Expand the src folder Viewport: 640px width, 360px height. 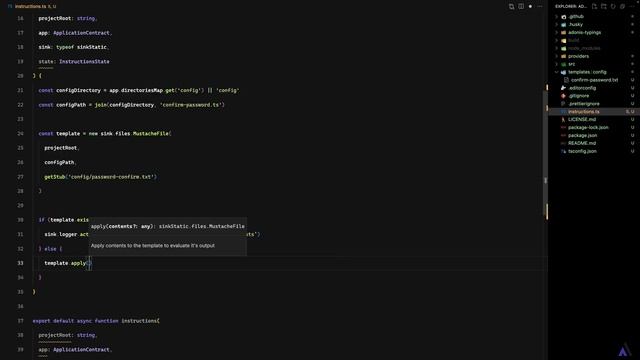(557, 64)
